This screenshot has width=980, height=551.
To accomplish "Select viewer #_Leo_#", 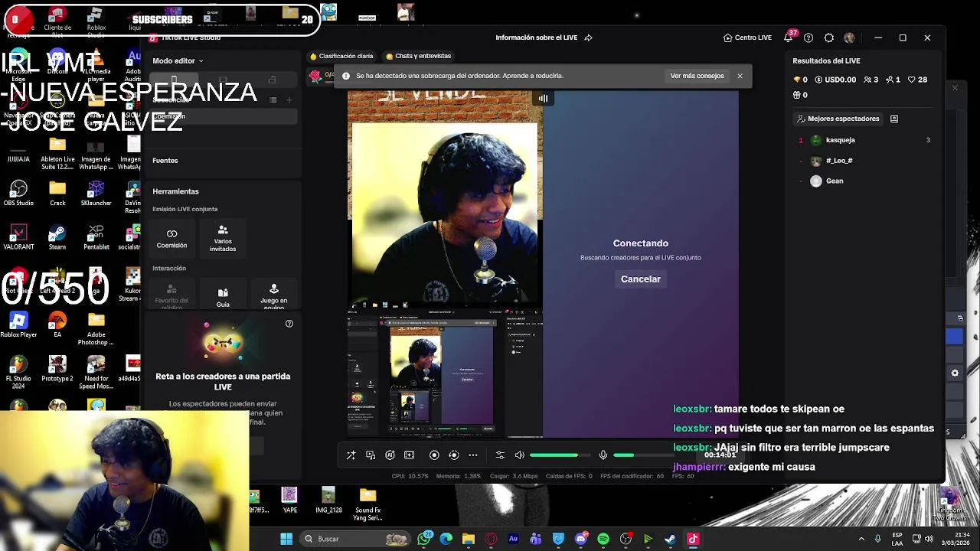I will click(x=864, y=161).
